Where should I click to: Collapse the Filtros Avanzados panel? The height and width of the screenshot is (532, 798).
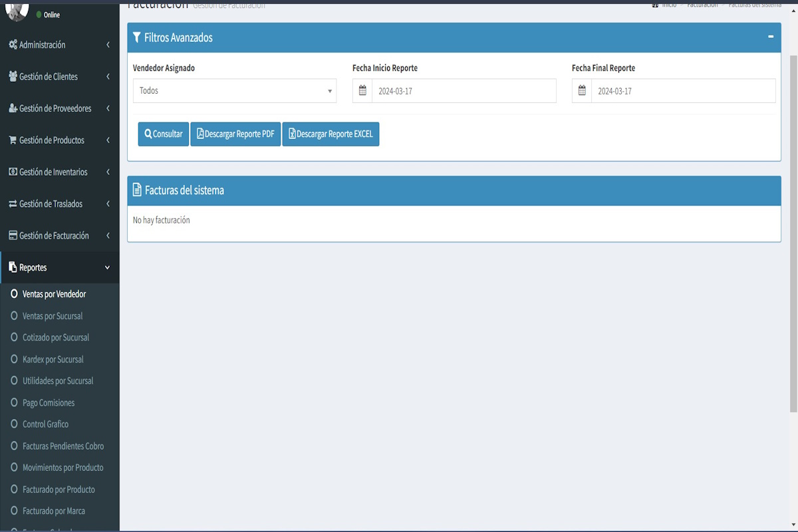click(770, 37)
